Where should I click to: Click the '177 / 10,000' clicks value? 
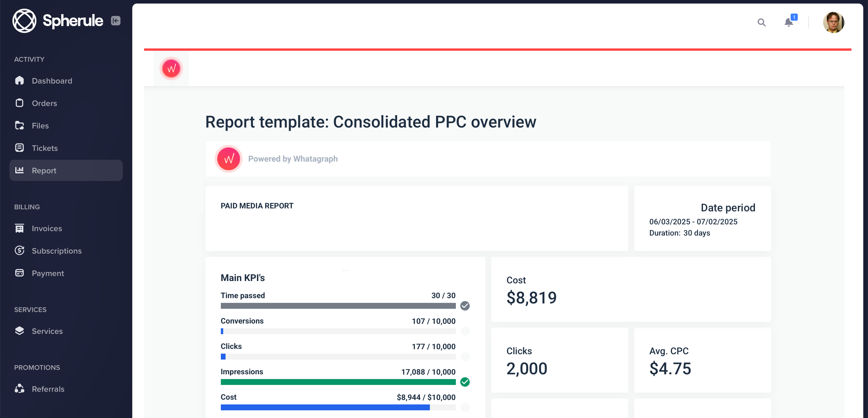(x=433, y=346)
